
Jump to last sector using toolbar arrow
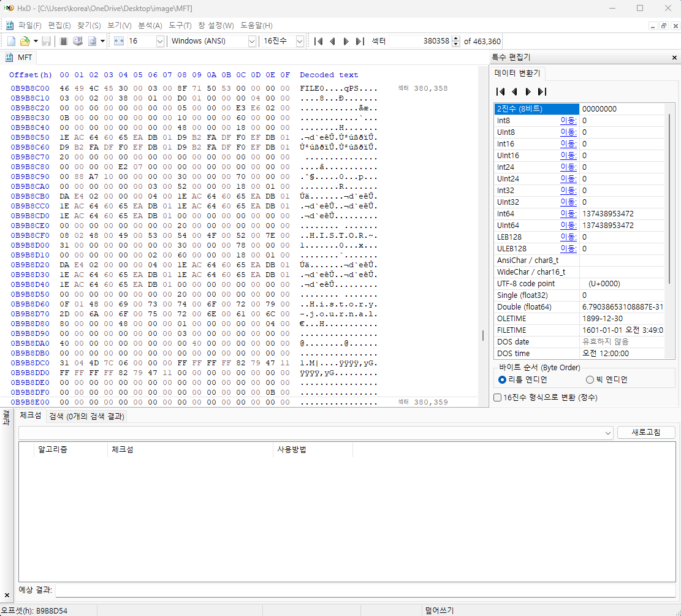(x=360, y=41)
